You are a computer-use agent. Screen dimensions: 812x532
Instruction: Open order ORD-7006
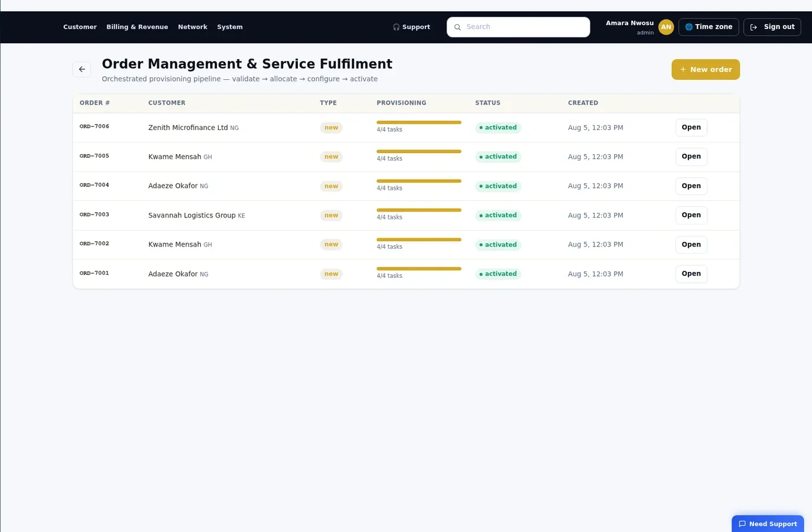coord(691,127)
